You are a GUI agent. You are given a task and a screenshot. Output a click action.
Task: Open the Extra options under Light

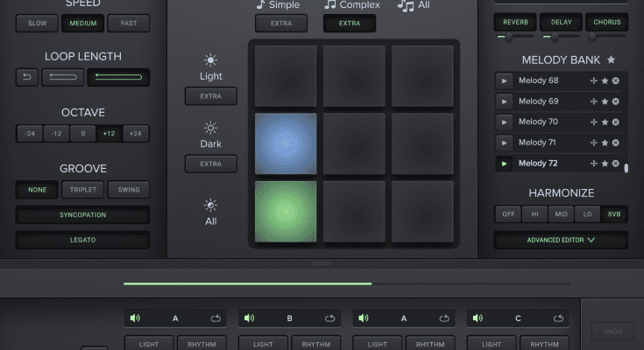click(x=210, y=95)
